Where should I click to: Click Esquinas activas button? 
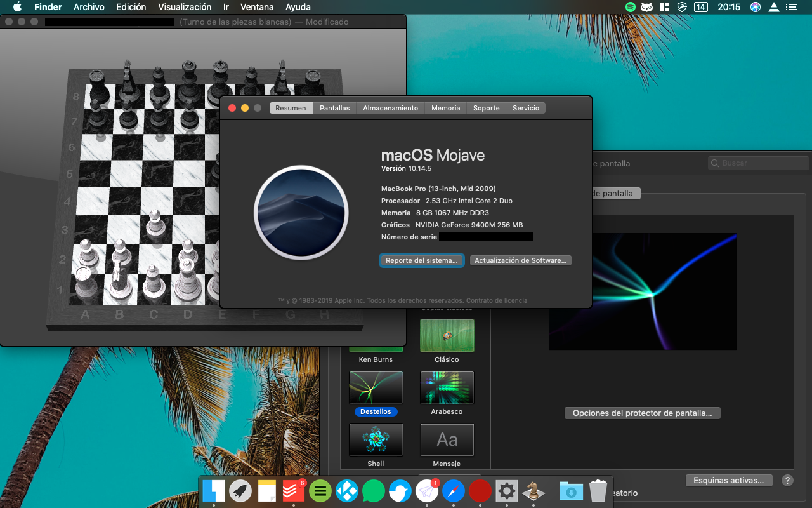(x=730, y=481)
